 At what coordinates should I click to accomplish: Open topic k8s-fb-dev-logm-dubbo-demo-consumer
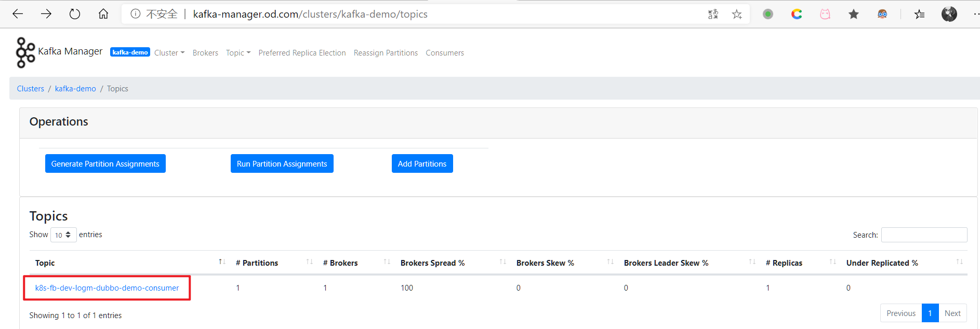(107, 288)
